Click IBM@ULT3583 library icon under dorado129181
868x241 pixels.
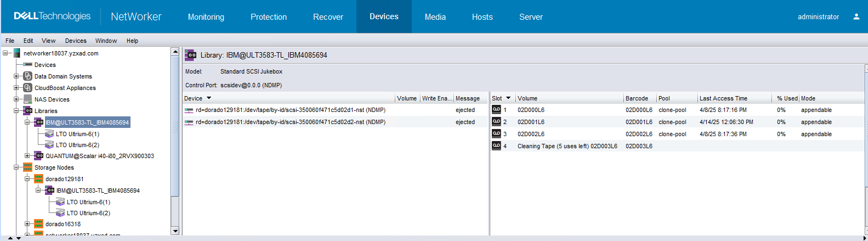50,190
